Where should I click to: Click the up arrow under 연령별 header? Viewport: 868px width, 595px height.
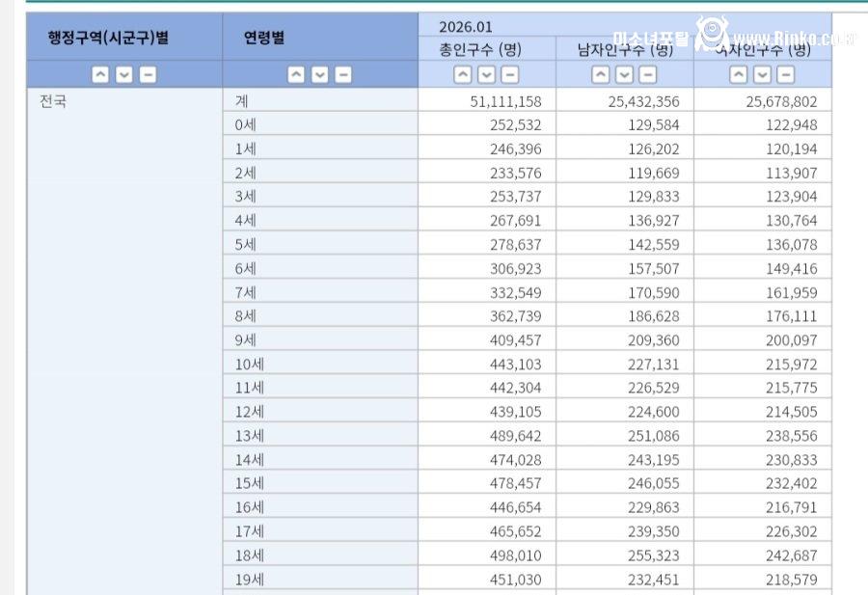(295, 74)
